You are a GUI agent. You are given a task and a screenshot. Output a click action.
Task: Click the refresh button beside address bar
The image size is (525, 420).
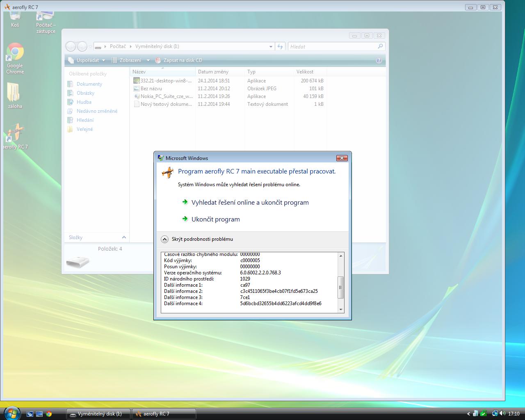tap(280, 46)
